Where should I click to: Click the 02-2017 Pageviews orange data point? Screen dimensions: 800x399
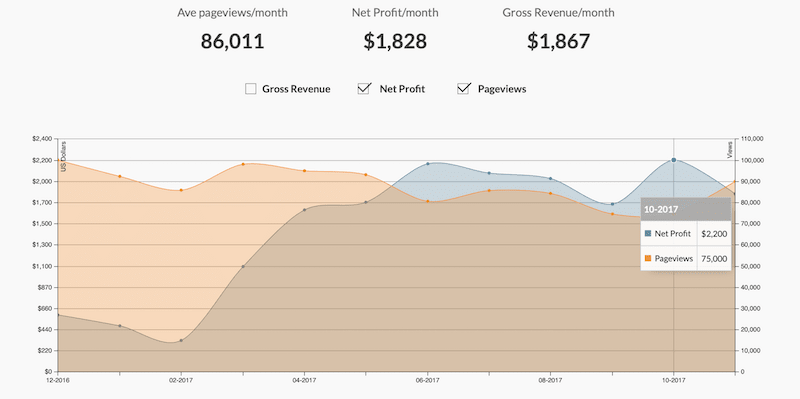click(x=181, y=190)
